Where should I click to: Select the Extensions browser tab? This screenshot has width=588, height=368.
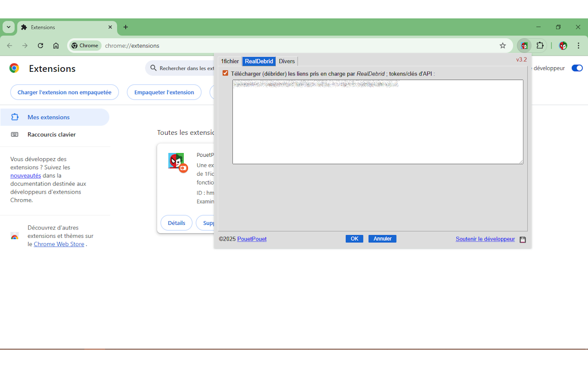67,27
